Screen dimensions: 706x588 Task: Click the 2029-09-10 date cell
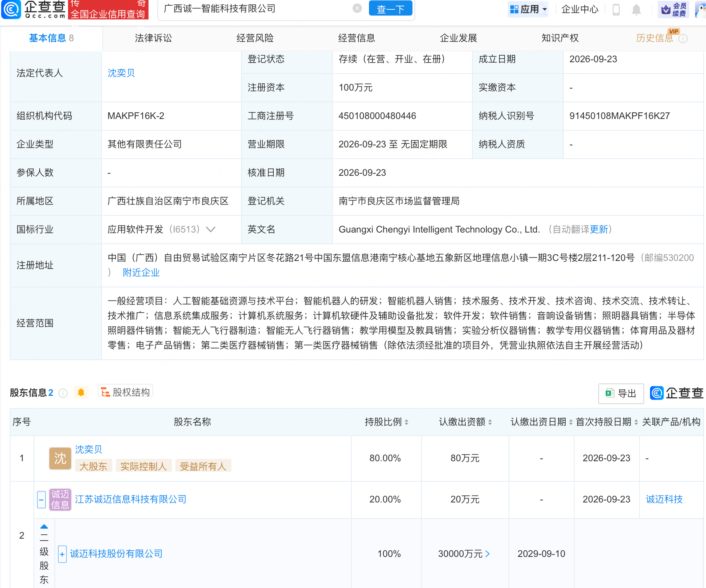pos(542,554)
